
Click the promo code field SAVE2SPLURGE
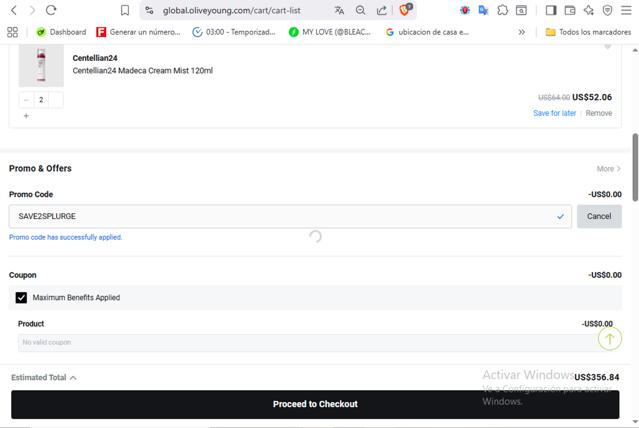tap(290, 216)
